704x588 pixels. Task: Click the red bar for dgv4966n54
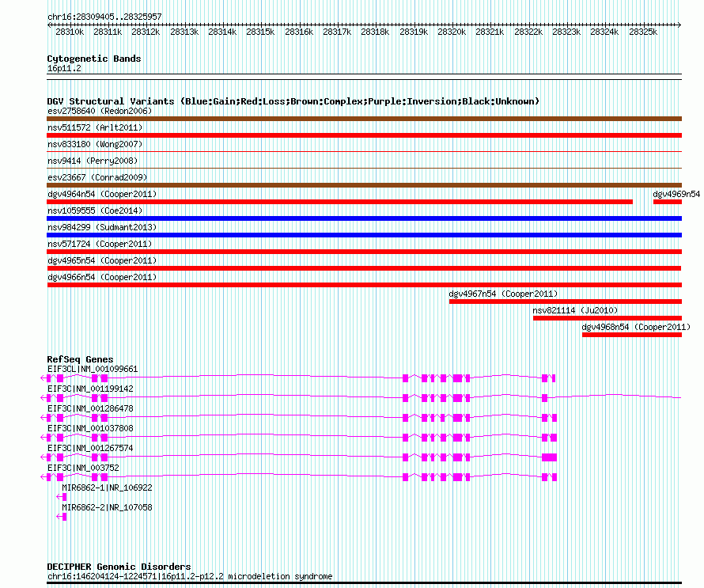364,285
